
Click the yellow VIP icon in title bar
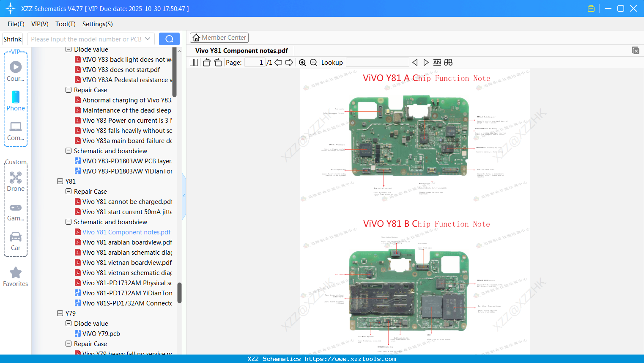pyautogui.click(x=591, y=8)
